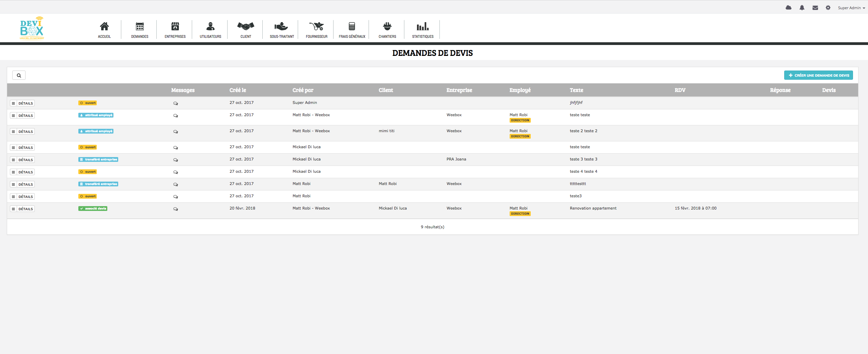
Task: Click entreprise PRA Joana cell
Action: (456, 159)
